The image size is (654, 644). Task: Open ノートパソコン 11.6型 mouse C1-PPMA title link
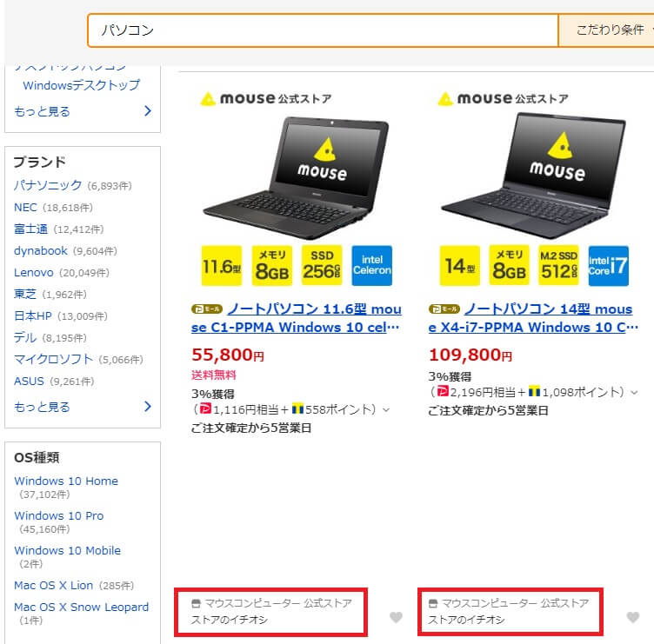tap(297, 318)
